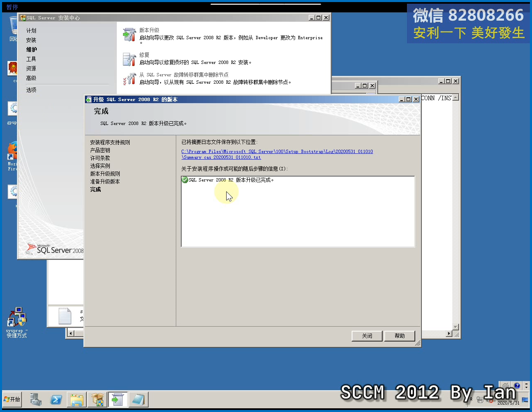The width and height of the screenshot is (532, 412).
Task: Click the lower scroll arrow in the command window
Action: coord(456,327)
